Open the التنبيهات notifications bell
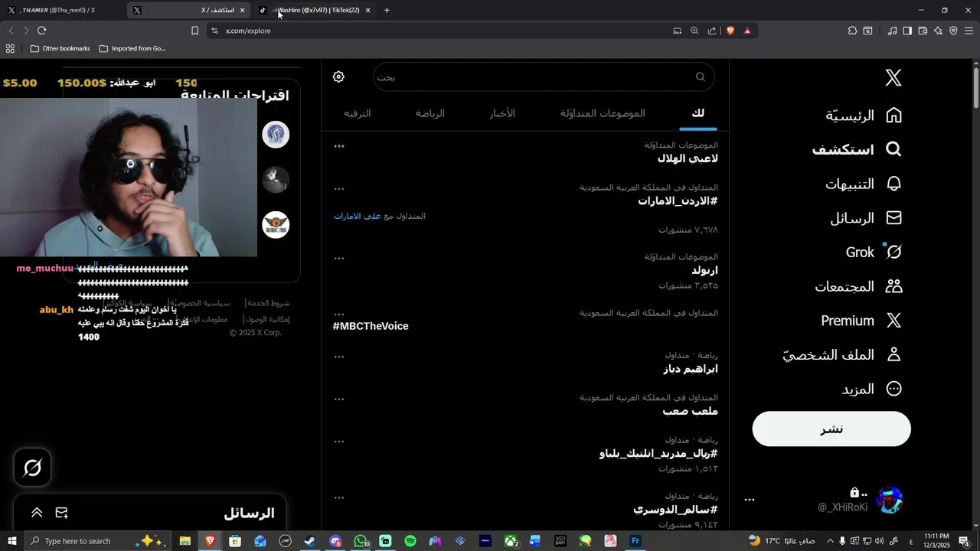 [x=864, y=184]
